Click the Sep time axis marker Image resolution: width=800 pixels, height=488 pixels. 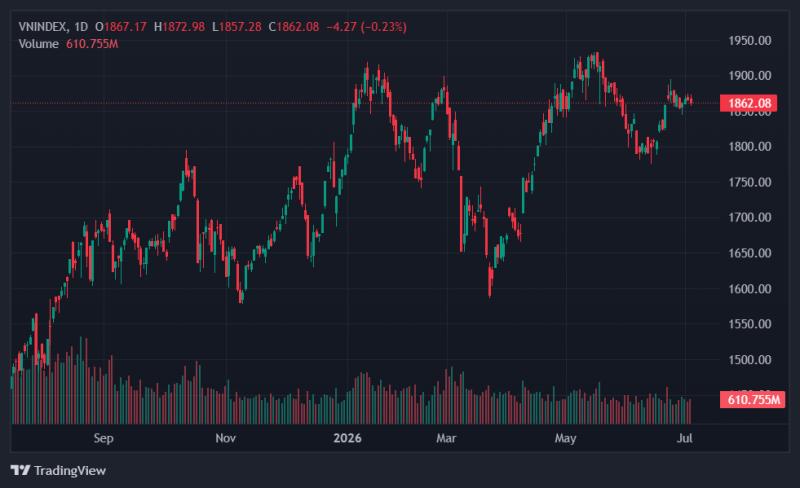coord(104,438)
